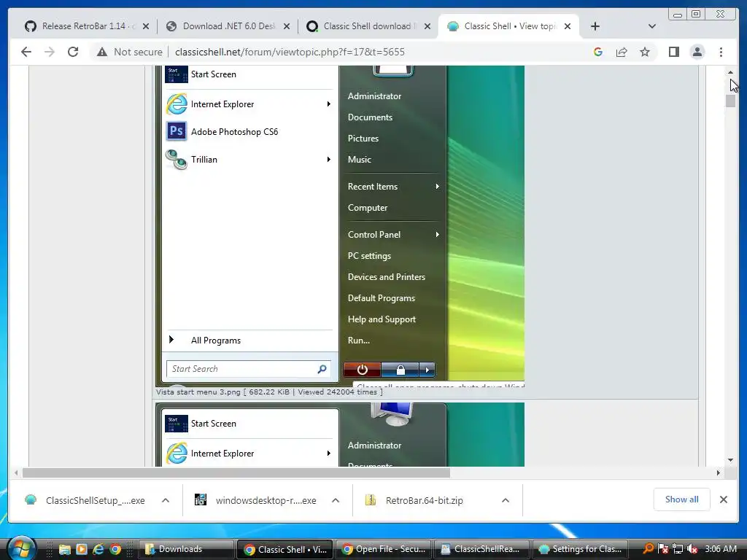Launch Windows Explorer from quick launch
This screenshot has height=560, width=747.
(65, 550)
